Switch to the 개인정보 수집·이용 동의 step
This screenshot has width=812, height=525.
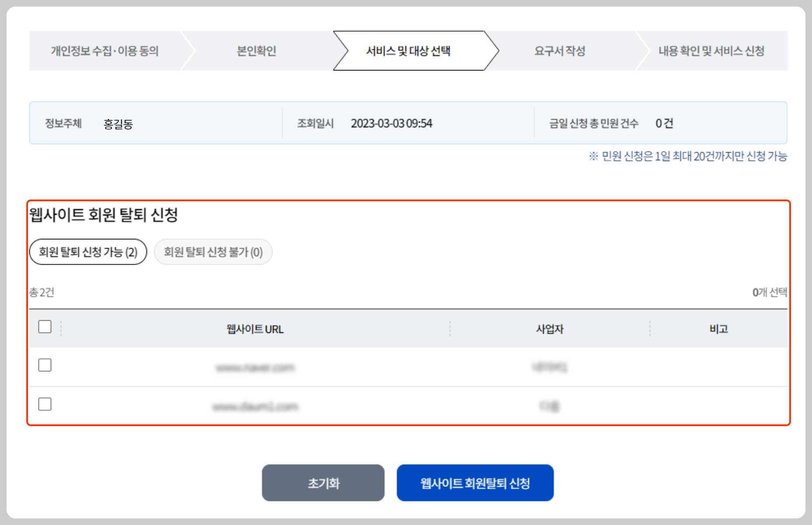click(x=105, y=51)
